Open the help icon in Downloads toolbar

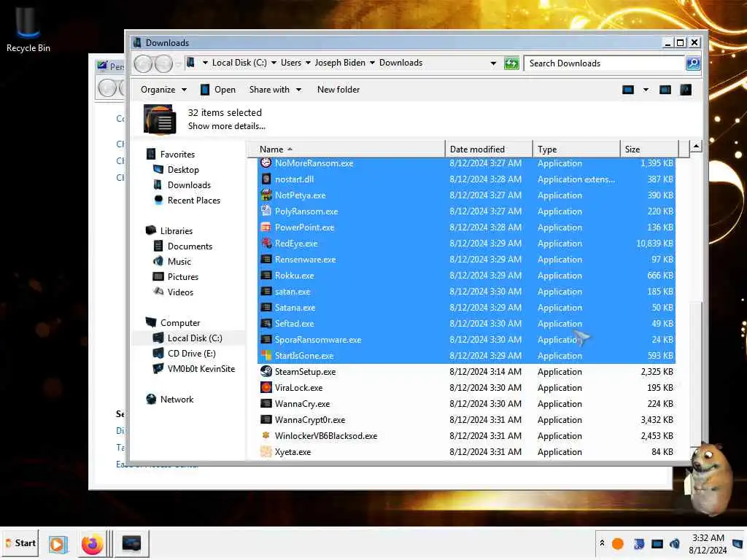coord(686,90)
